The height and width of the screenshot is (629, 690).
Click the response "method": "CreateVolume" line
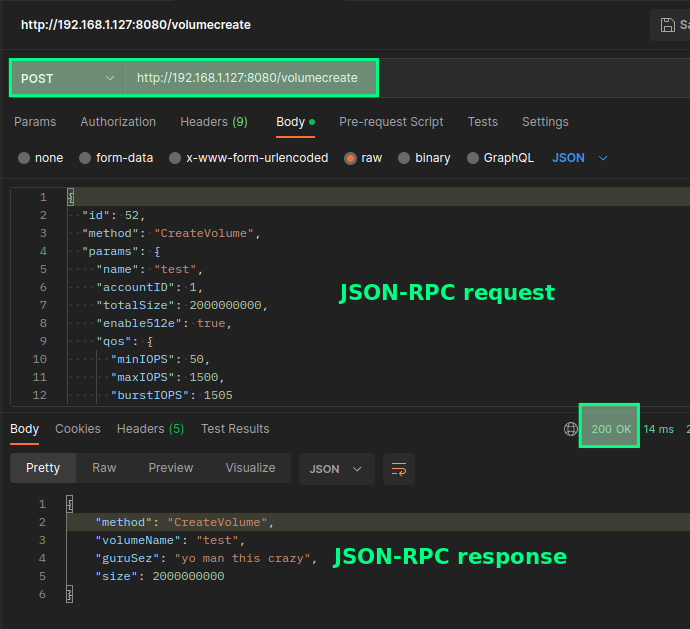pos(185,522)
